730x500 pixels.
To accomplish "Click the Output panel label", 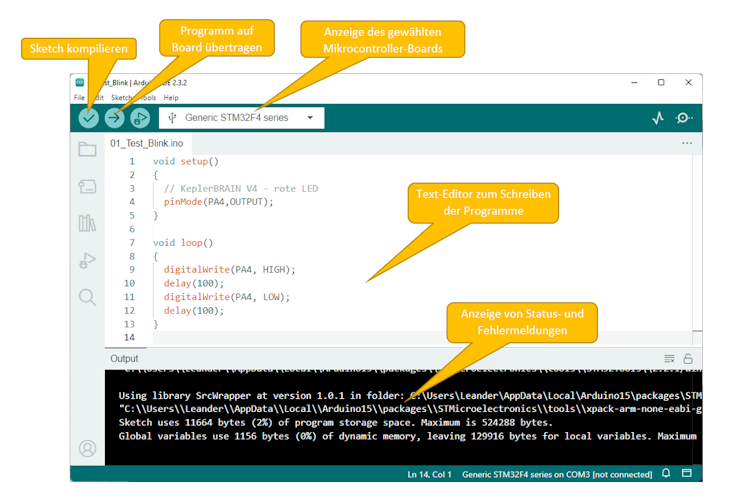I will pyautogui.click(x=124, y=358).
